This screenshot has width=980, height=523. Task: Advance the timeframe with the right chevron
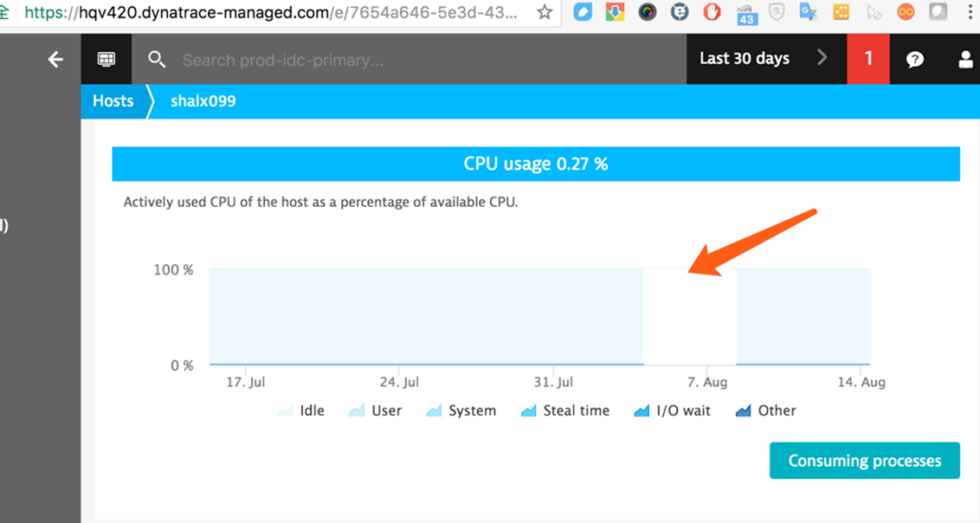(822, 58)
